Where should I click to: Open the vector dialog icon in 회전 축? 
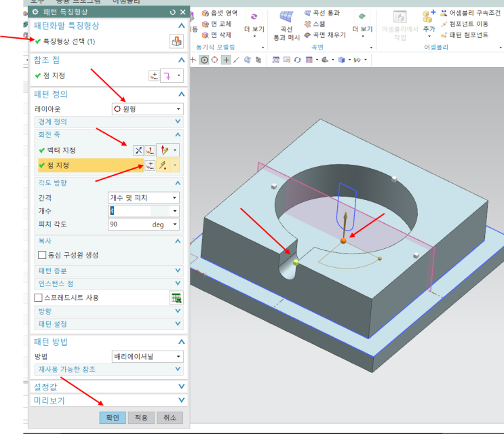[x=151, y=150]
